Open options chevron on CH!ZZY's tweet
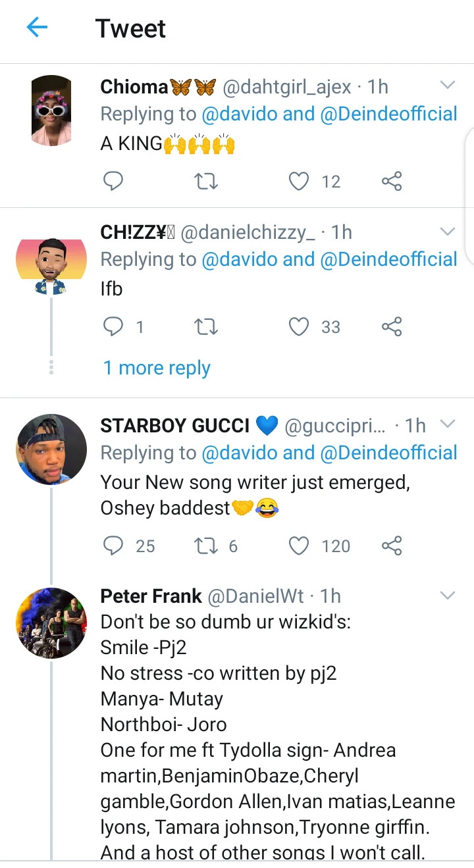This screenshot has width=474, height=868. coord(447,231)
